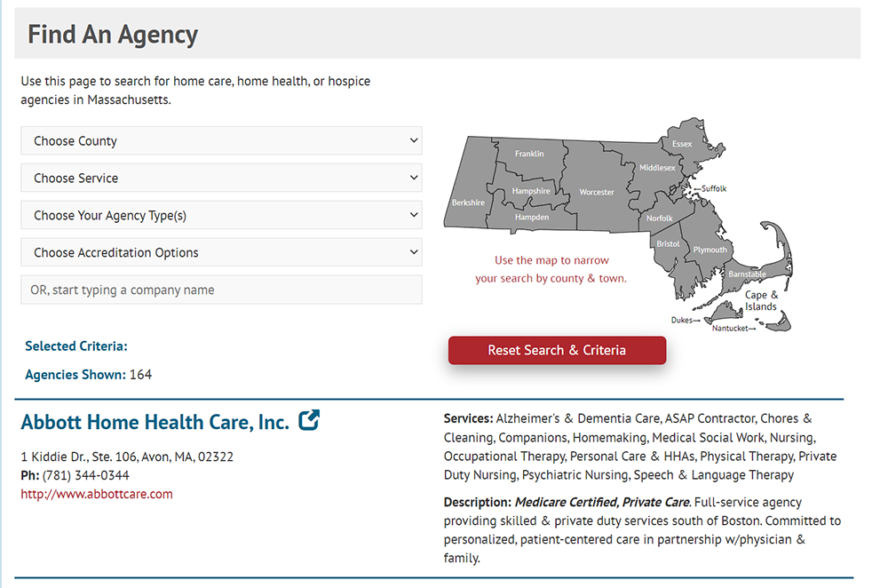Expand the Choose Your Agency Type(s) dropdown

221,215
